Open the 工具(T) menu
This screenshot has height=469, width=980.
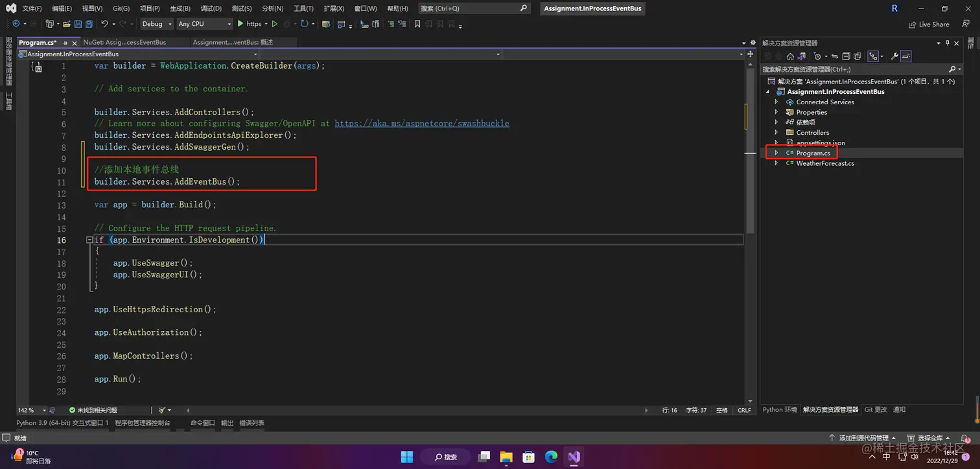click(303, 8)
